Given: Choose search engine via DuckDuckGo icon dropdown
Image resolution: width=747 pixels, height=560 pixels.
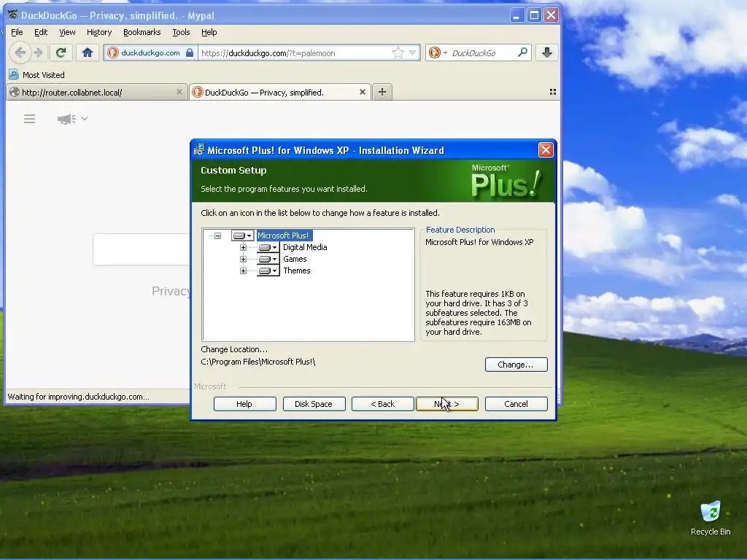Looking at the screenshot, I should tap(438, 52).
